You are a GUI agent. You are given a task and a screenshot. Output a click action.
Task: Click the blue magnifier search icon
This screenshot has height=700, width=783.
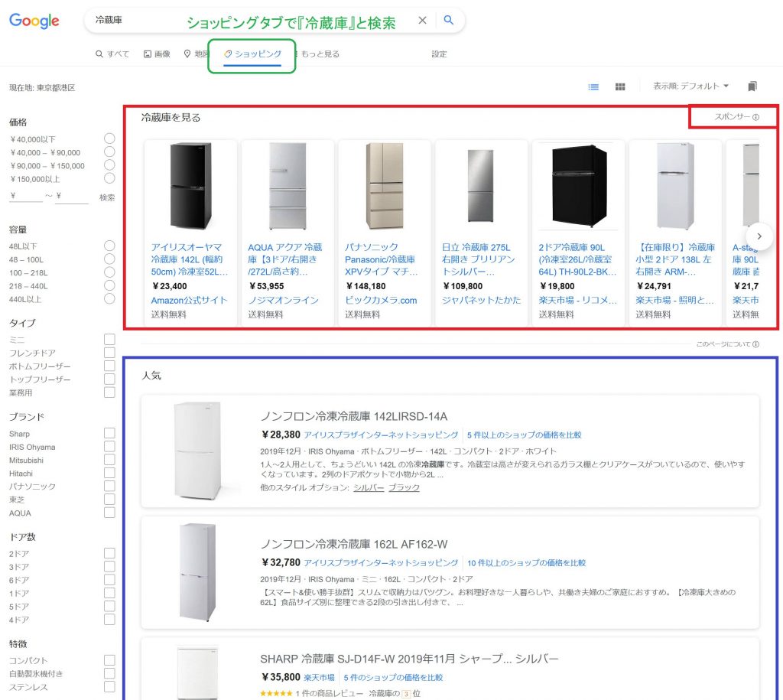(448, 20)
